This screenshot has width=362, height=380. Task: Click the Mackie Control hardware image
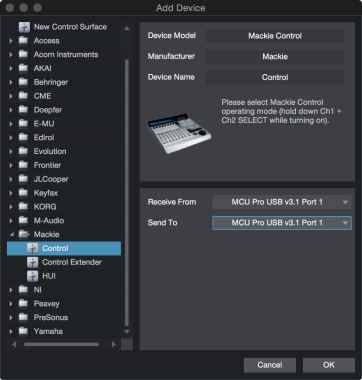click(179, 134)
